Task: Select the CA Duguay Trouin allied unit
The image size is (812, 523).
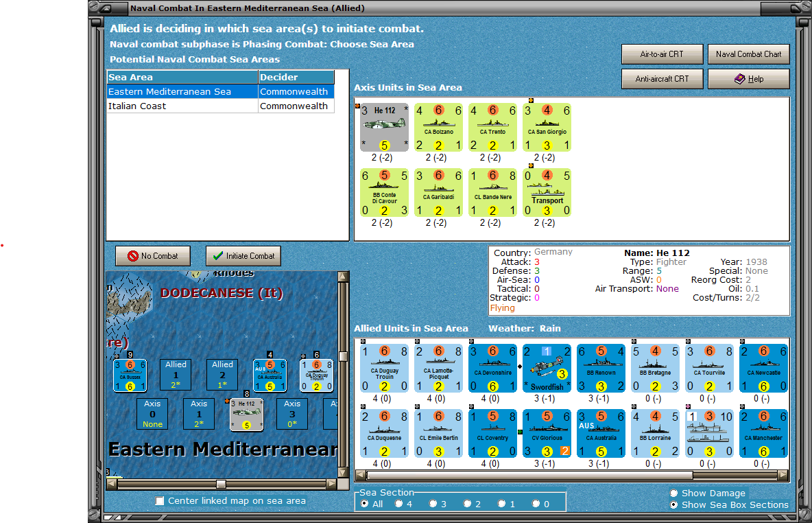Action: pyautogui.click(x=384, y=369)
